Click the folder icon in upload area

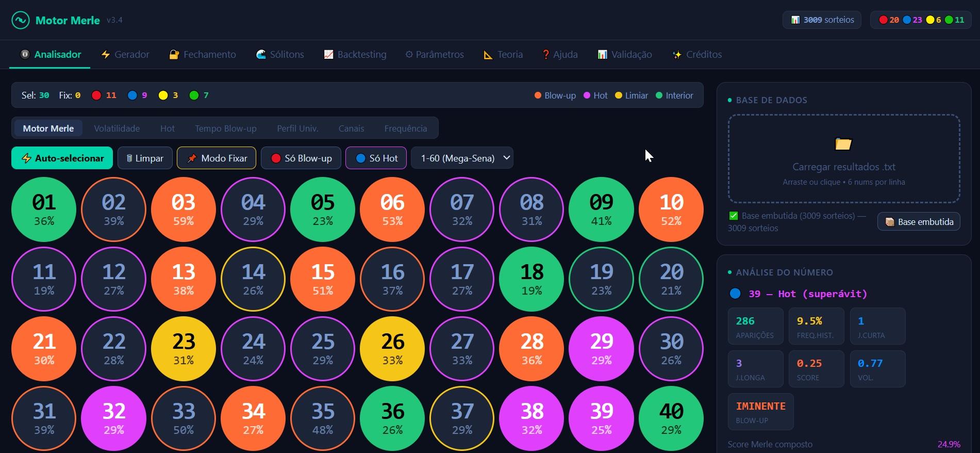click(843, 143)
